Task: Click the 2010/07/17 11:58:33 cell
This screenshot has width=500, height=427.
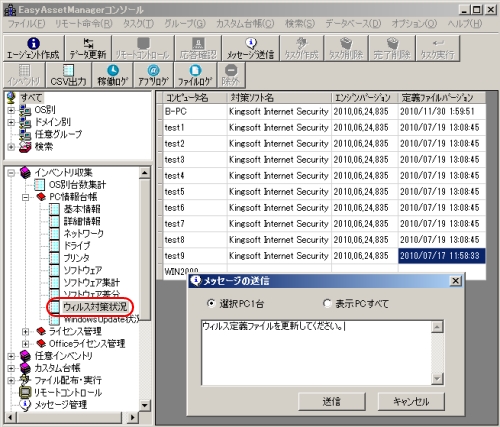Action: 442,256
